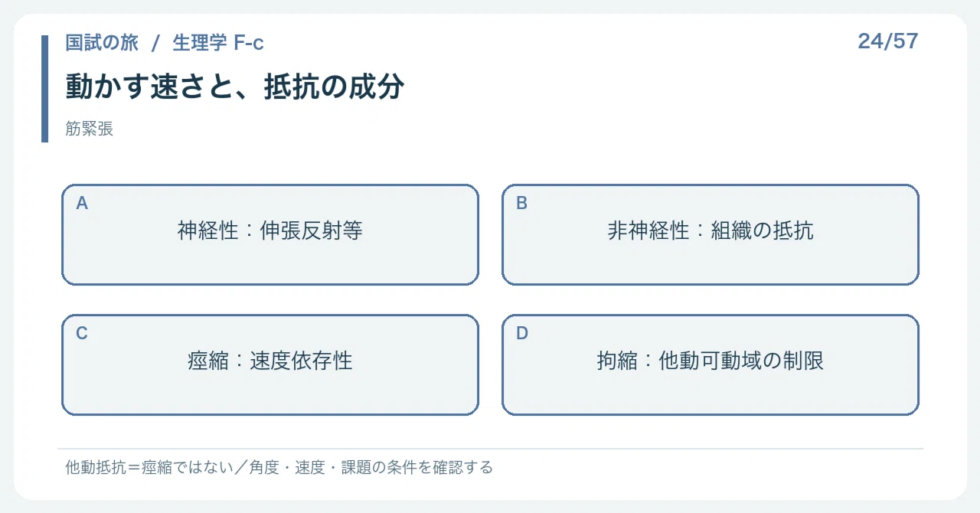This screenshot has height=513, width=980.
Task: Click the heading 動かす速さと、抵抗の成分
Action: coord(235,87)
